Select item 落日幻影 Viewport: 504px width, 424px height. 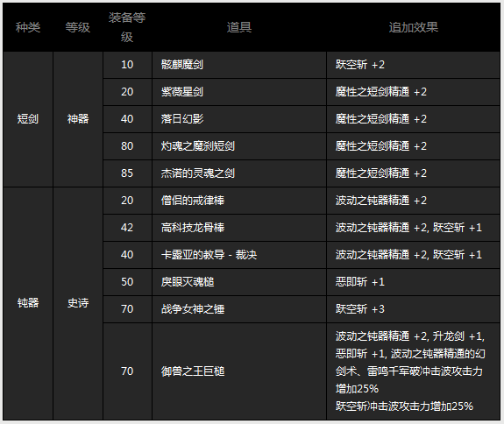pos(182,119)
